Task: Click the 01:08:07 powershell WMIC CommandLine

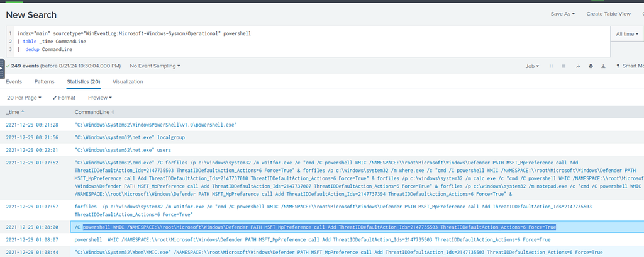Action: click(x=313, y=239)
